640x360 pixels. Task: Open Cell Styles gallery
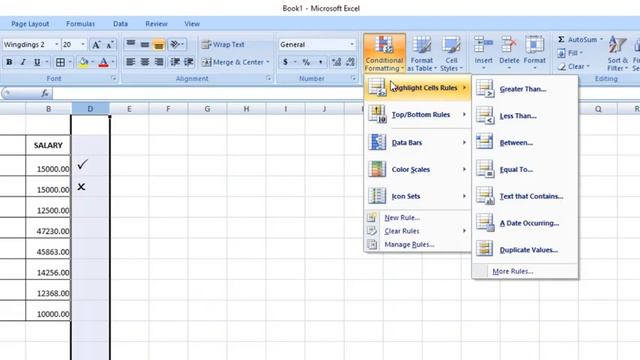[x=451, y=53]
